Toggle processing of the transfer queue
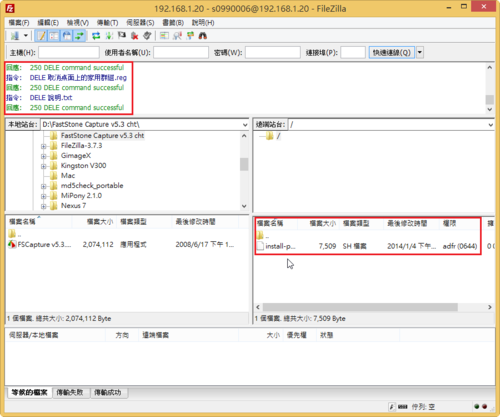500x417 pixels. point(109,36)
